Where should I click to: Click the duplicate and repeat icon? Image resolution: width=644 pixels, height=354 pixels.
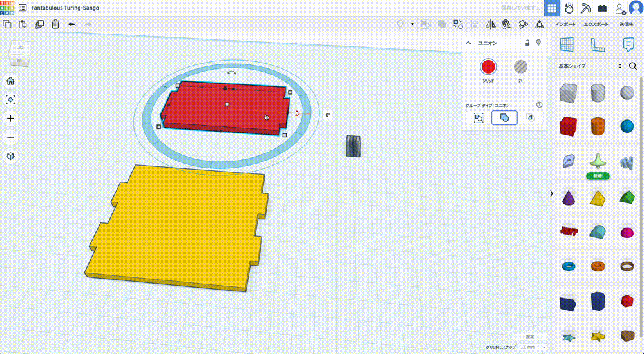[x=39, y=25]
